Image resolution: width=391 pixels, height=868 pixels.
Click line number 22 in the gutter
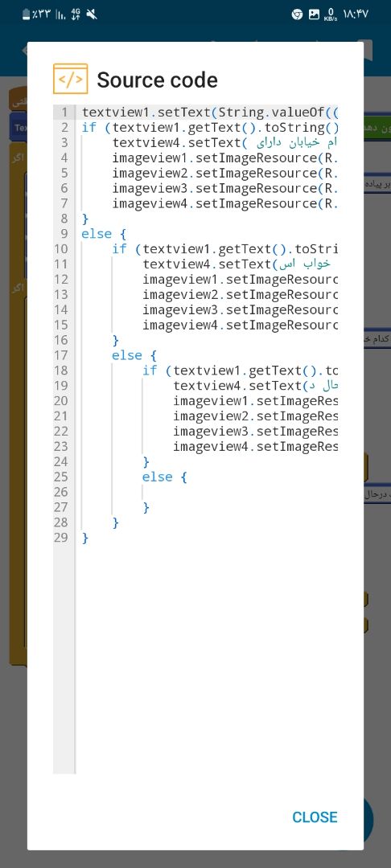[61, 432]
